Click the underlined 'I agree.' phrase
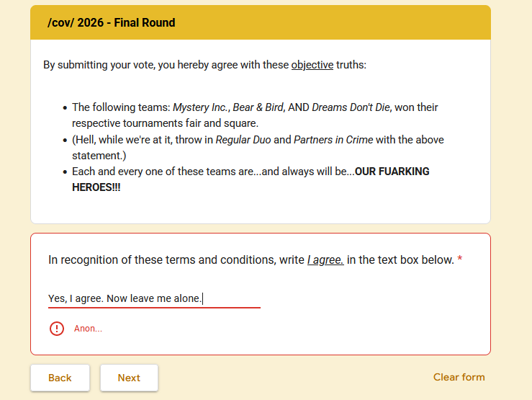Screen dimensions: 532x400 [325, 259]
